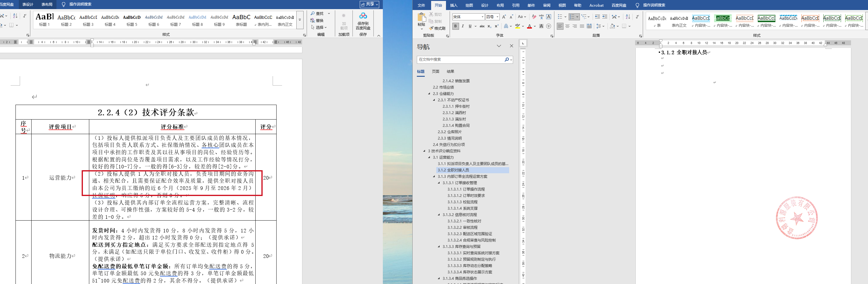
Task: Right-align text in the right window
Action: coord(574,26)
